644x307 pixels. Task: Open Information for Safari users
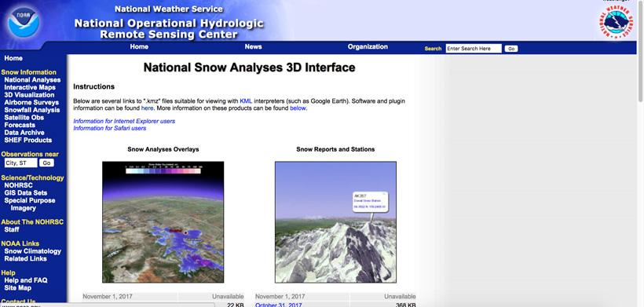(110, 128)
